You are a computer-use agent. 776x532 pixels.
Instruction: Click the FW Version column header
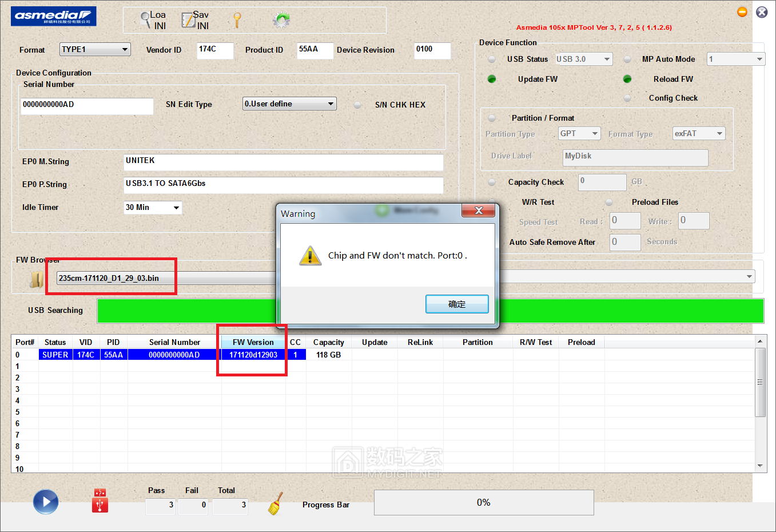[253, 342]
